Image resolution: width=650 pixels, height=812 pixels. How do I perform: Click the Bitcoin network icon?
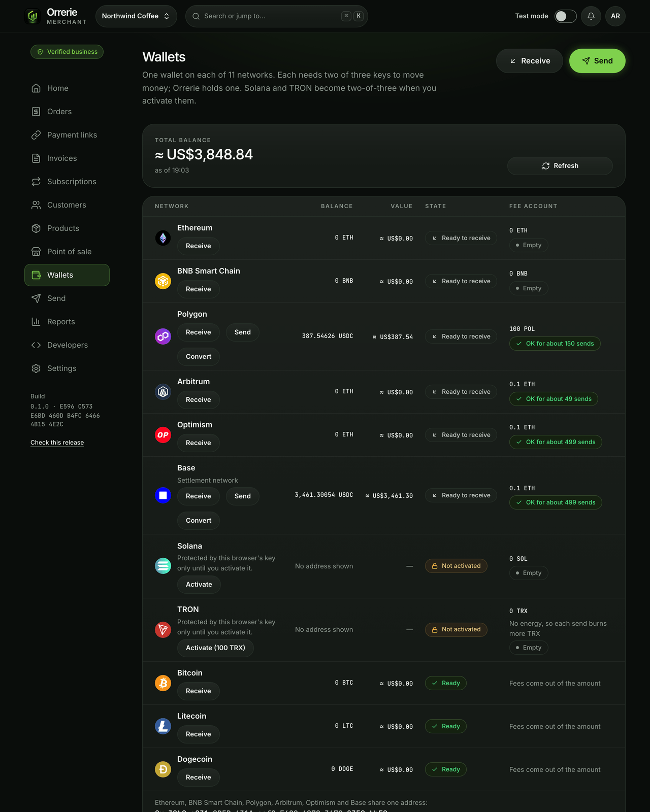(163, 683)
